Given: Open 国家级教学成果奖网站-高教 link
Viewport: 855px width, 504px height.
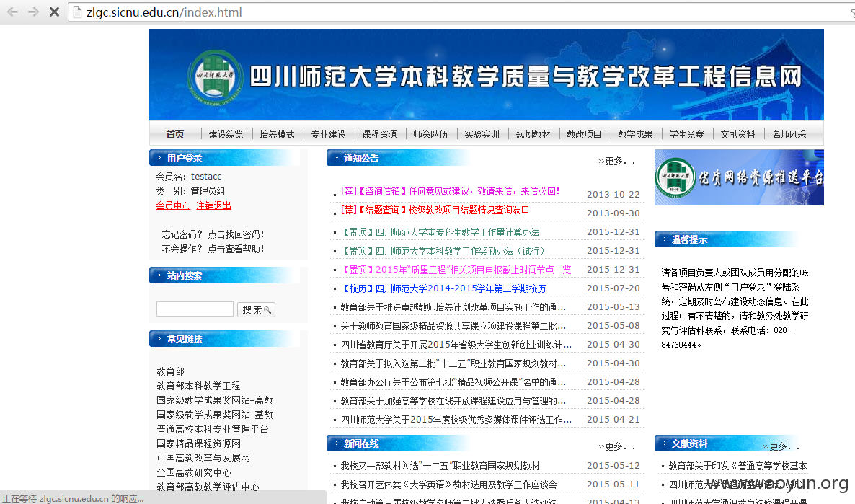Looking at the screenshot, I should pyautogui.click(x=215, y=400).
